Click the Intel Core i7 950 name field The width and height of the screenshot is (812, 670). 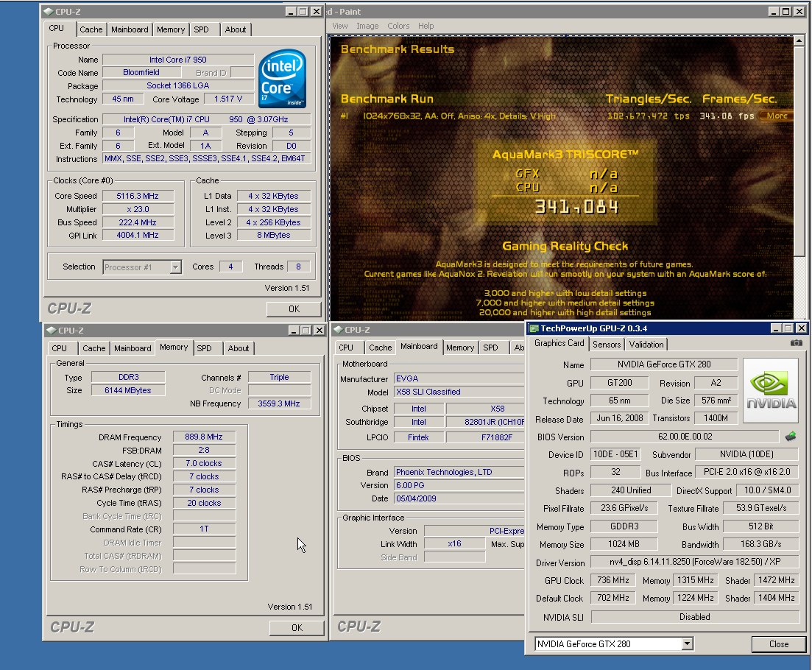point(178,60)
